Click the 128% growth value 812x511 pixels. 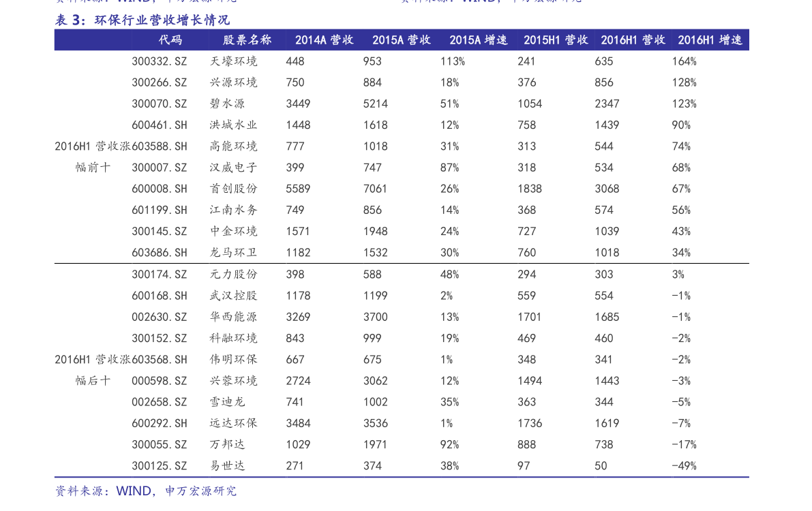point(684,82)
